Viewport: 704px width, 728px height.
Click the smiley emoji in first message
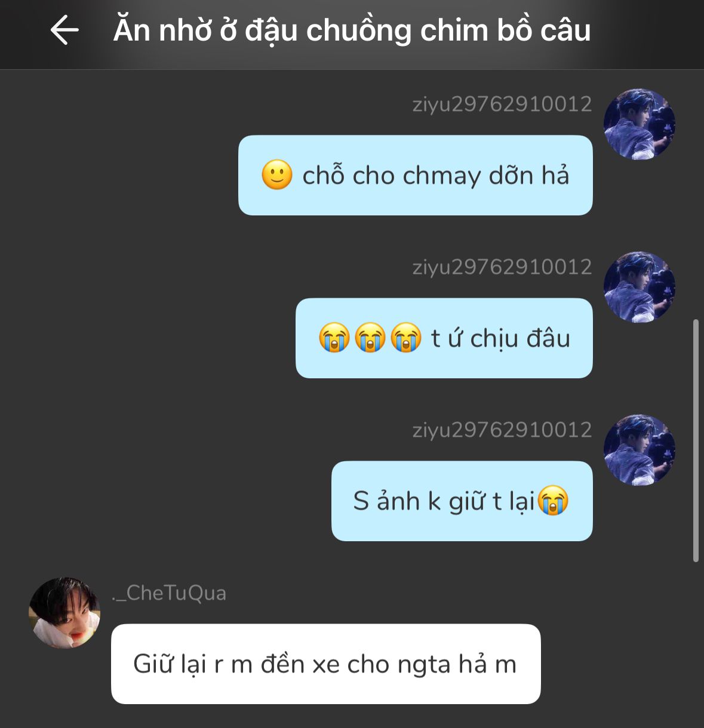[x=277, y=175]
